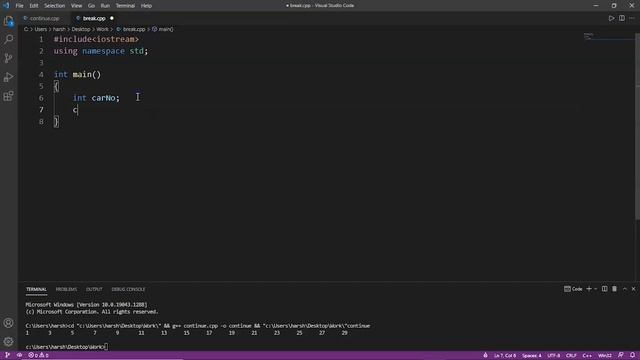Viewport: 640px width, 360px height.
Task: Open the Run and Debug view
Action: pyautogui.click(x=9, y=77)
